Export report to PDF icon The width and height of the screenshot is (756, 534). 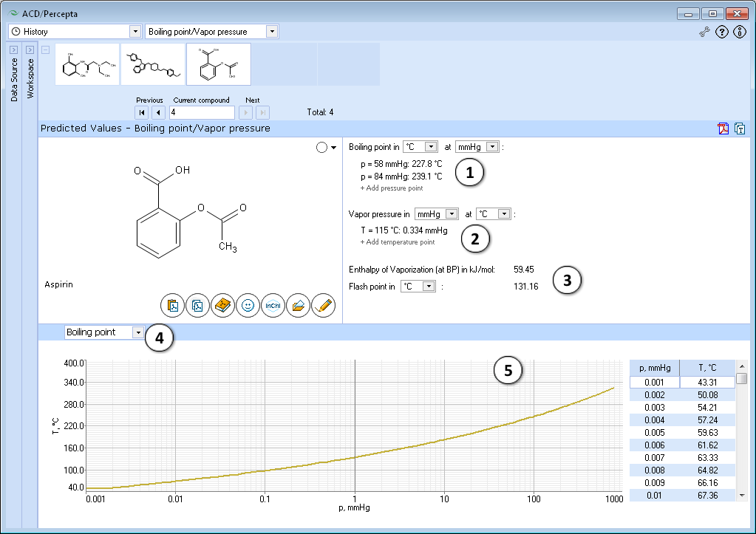[x=723, y=129]
